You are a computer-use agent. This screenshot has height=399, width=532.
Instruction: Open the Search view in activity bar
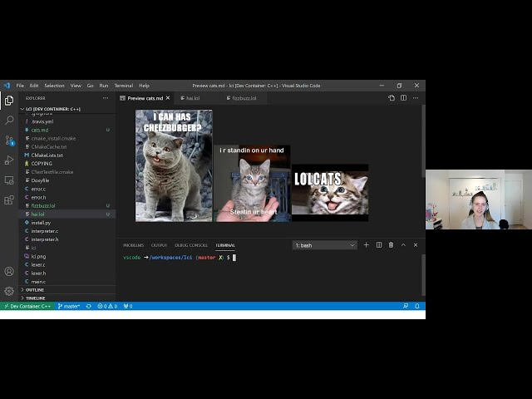pyautogui.click(x=9, y=120)
